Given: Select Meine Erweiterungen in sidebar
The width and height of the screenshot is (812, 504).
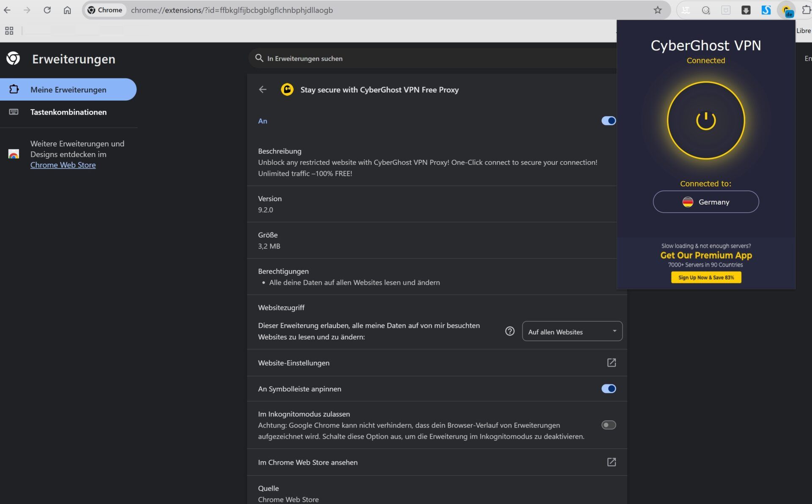Looking at the screenshot, I should tap(68, 89).
